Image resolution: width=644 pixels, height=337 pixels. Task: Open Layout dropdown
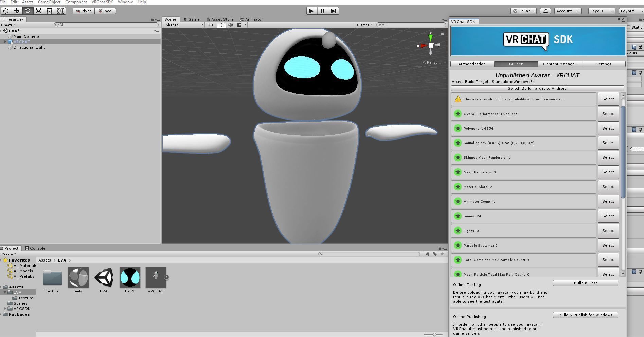point(631,11)
